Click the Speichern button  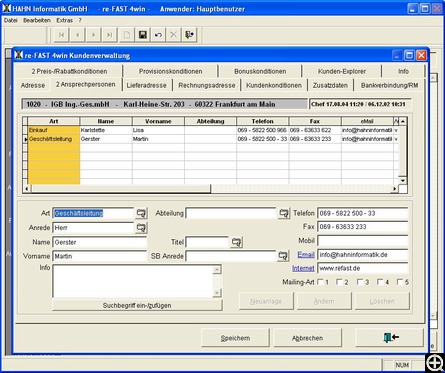pyautogui.click(x=235, y=338)
